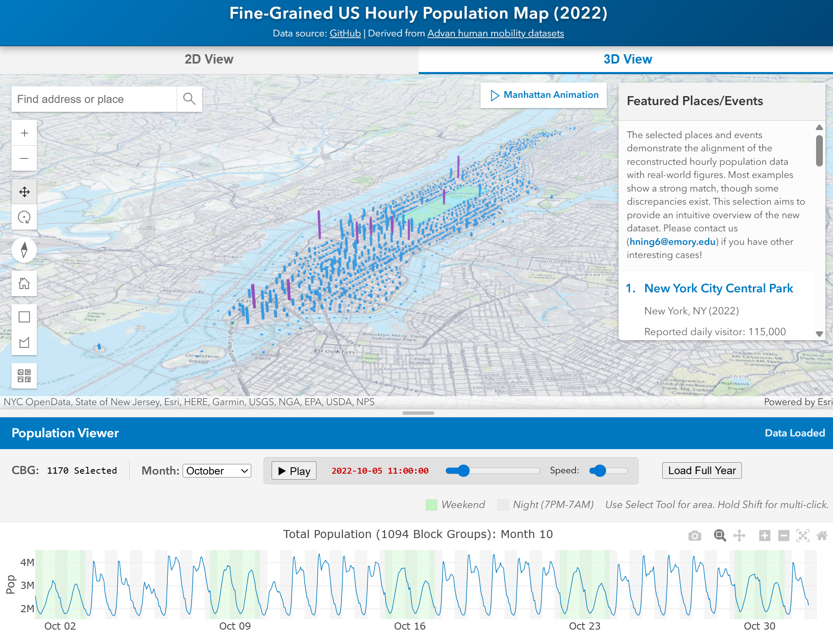
Task: Click the Load Full Year button
Action: pyautogui.click(x=702, y=471)
